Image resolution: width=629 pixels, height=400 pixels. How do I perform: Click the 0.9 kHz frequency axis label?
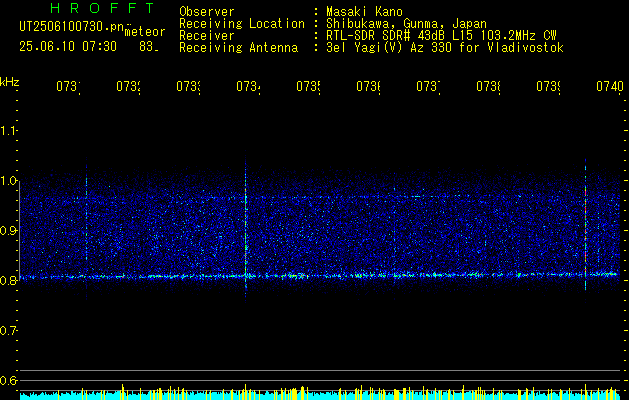(8, 231)
